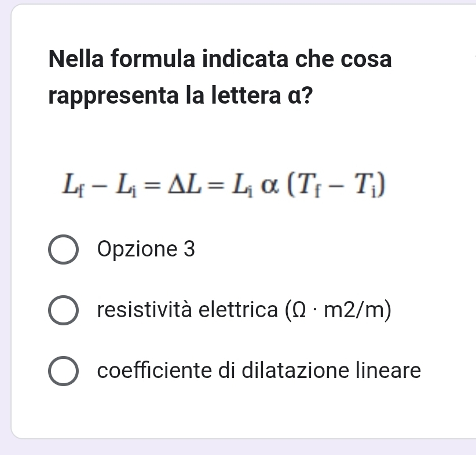The height and width of the screenshot is (455, 476).
Task: Pick the 'coefficiente di dilatazione lineare' radio circle
Action: (x=63, y=370)
